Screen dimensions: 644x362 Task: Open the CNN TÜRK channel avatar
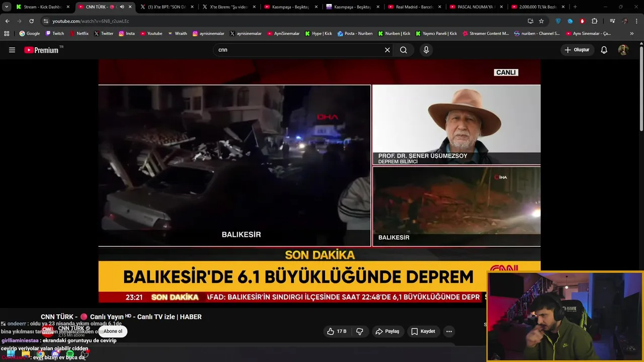[47, 330]
